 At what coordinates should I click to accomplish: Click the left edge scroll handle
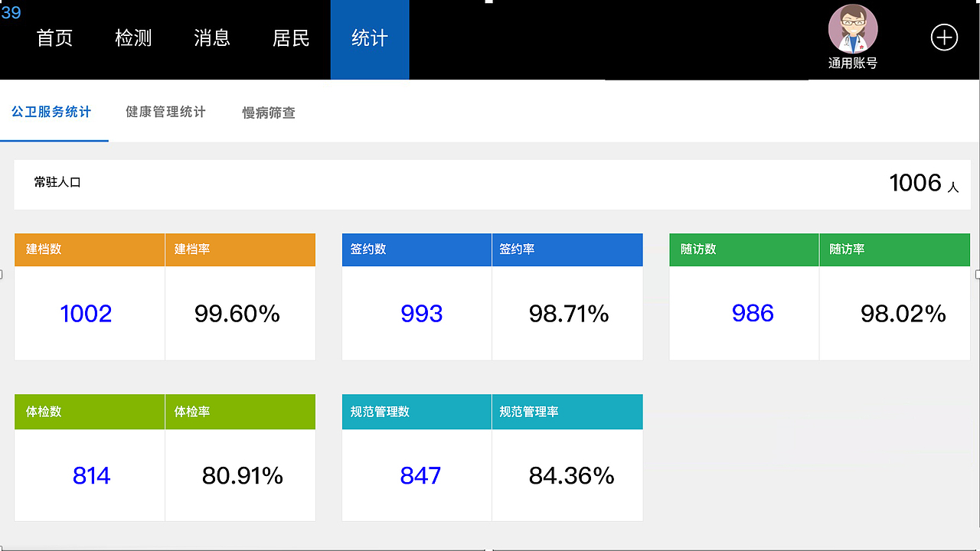(2, 273)
